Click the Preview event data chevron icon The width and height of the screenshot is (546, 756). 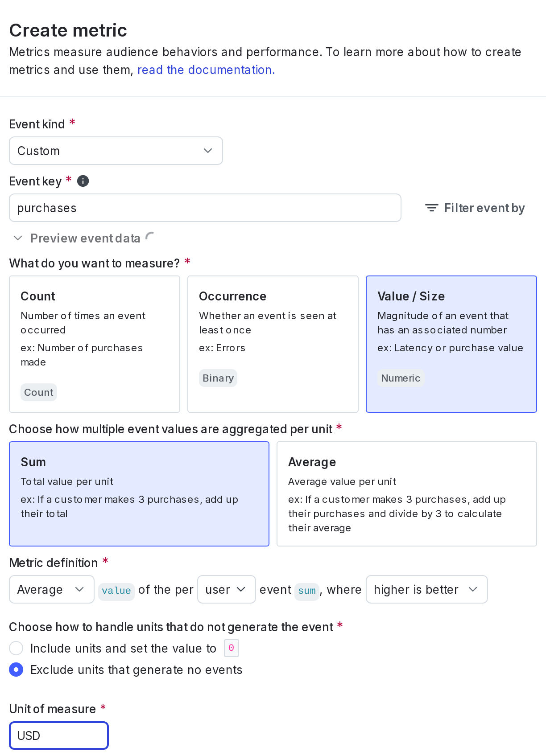[18, 238]
